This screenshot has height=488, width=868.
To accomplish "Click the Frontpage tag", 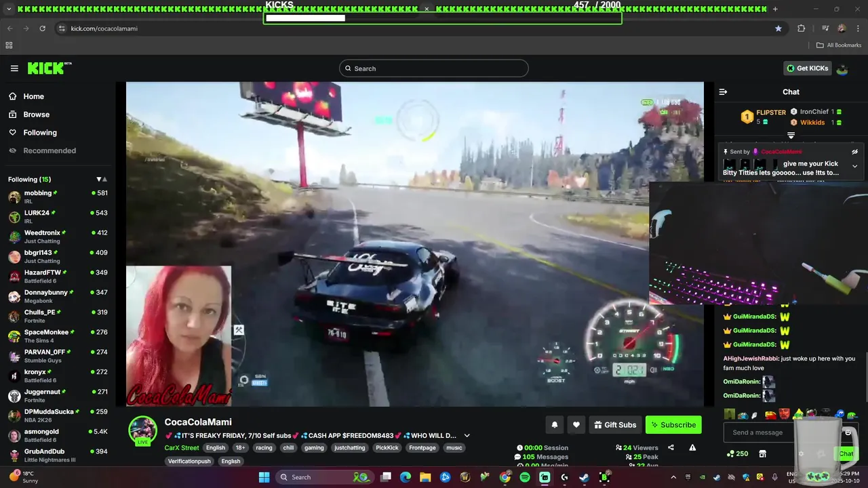I will (423, 448).
